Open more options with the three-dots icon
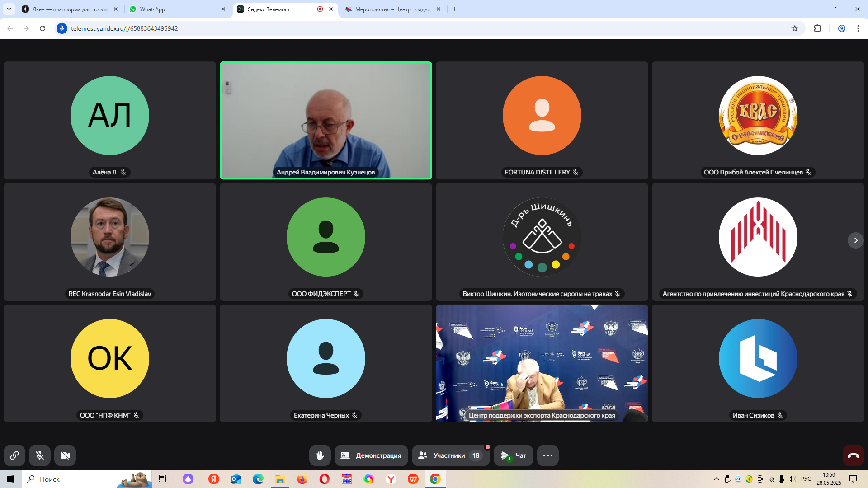 pyautogui.click(x=548, y=455)
